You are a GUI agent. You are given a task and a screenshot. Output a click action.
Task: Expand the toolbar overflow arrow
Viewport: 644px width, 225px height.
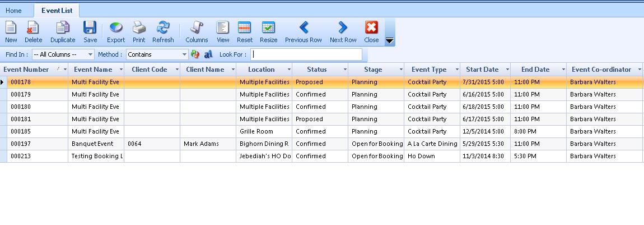[x=390, y=40]
